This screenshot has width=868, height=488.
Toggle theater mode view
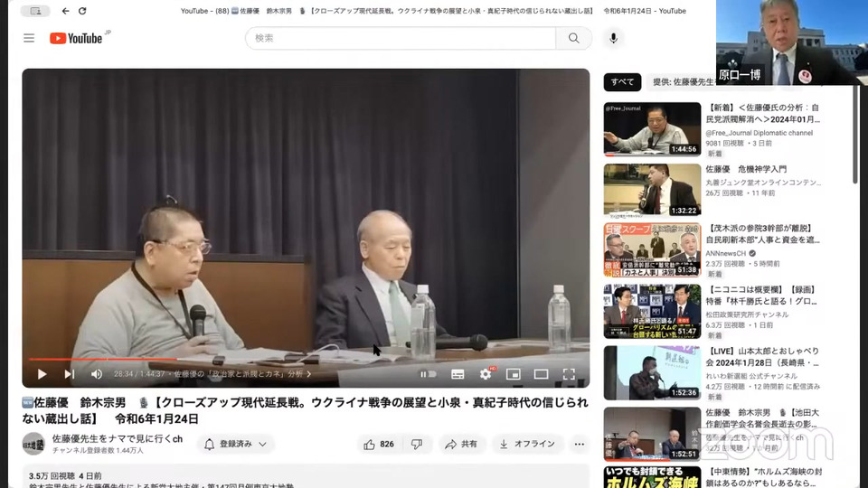point(541,374)
